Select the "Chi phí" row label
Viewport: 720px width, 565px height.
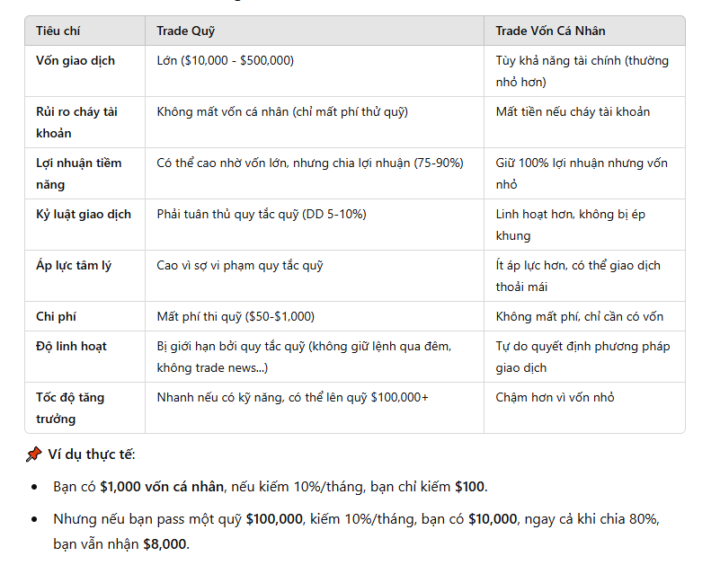(55, 317)
